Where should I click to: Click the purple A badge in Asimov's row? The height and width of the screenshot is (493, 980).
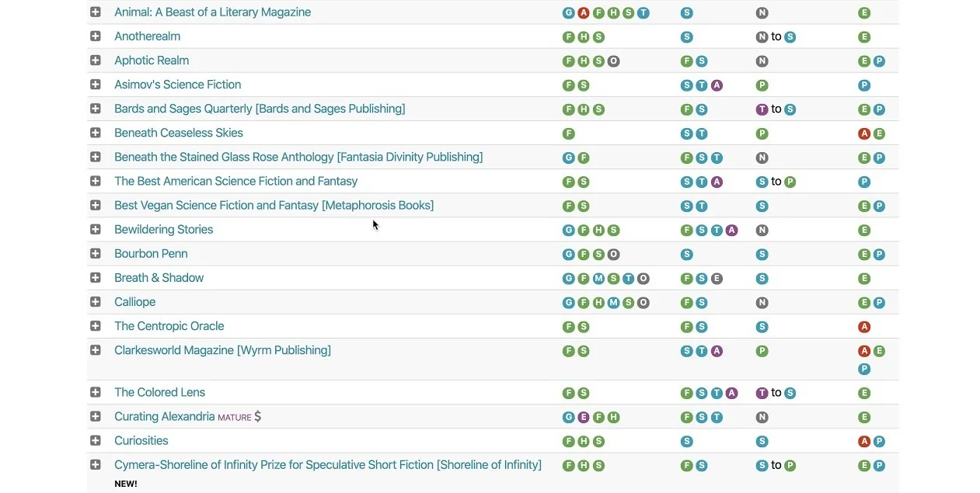pos(717,85)
